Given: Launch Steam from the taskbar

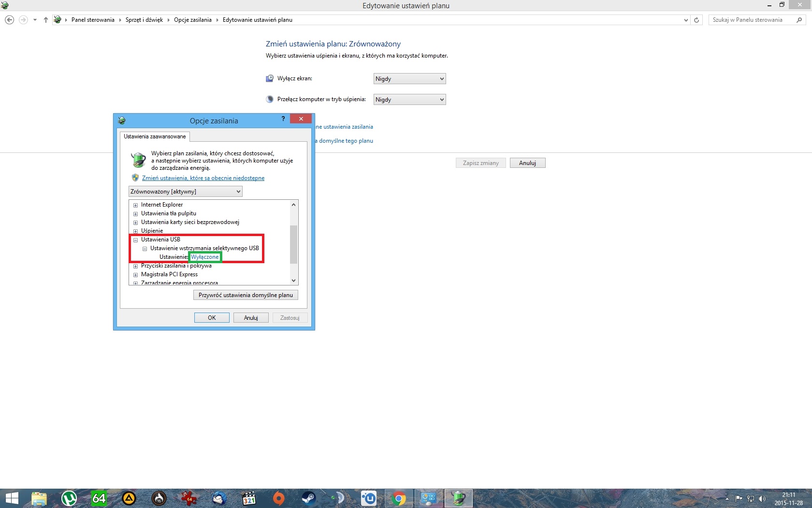Looking at the screenshot, I should point(308,498).
